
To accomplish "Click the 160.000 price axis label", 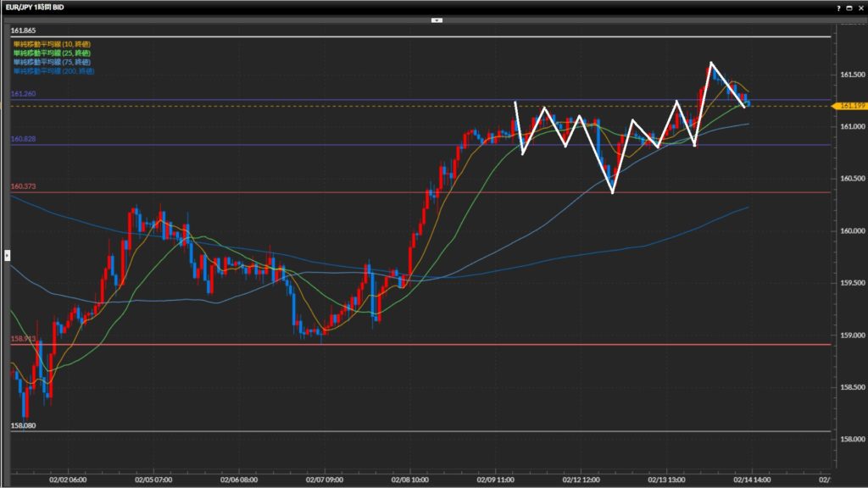I will point(850,230).
